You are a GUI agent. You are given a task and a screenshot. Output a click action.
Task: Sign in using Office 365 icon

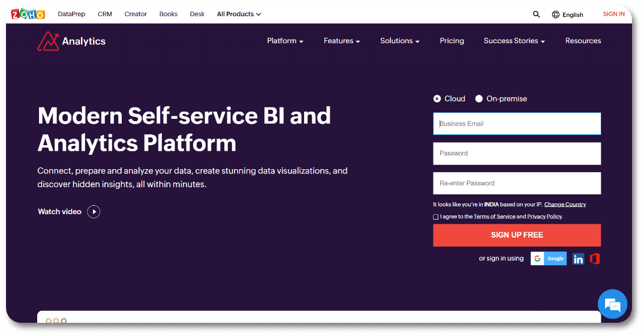(595, 259)
